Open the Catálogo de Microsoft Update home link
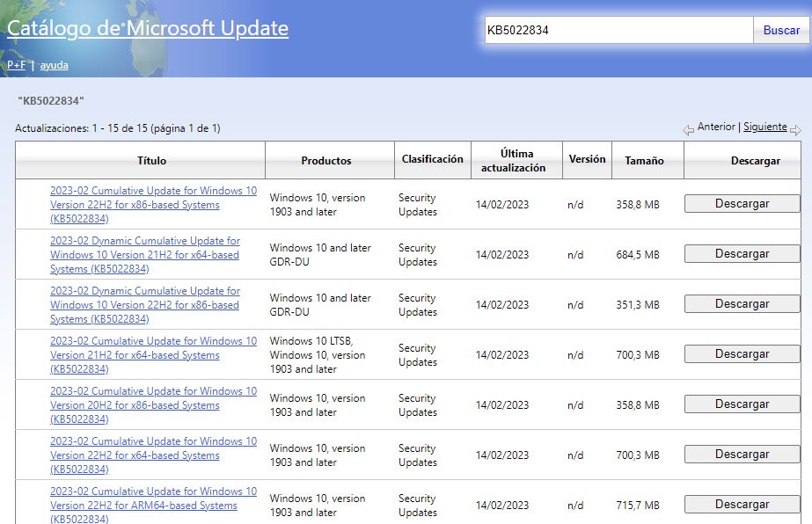Image resolution: width=812 pixels, height=524 pixels. 148,28
